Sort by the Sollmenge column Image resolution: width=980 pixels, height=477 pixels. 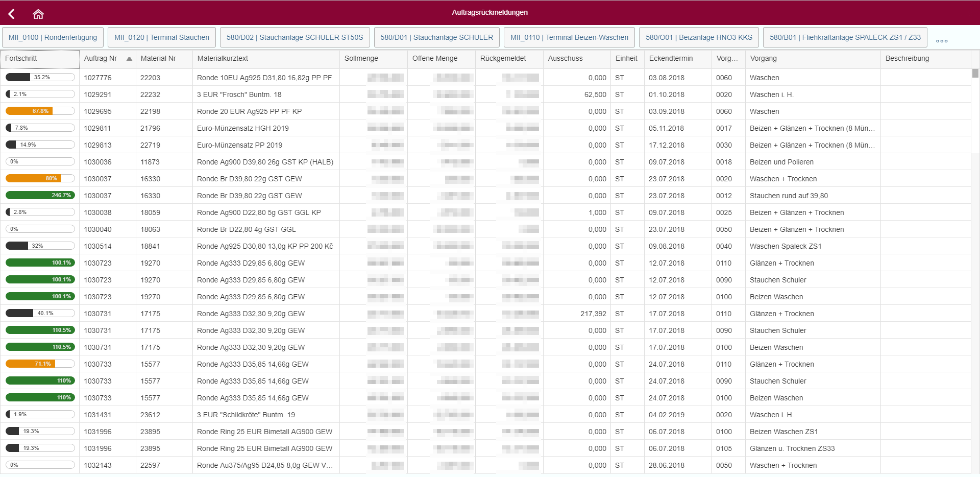click(x=361, y=59)
